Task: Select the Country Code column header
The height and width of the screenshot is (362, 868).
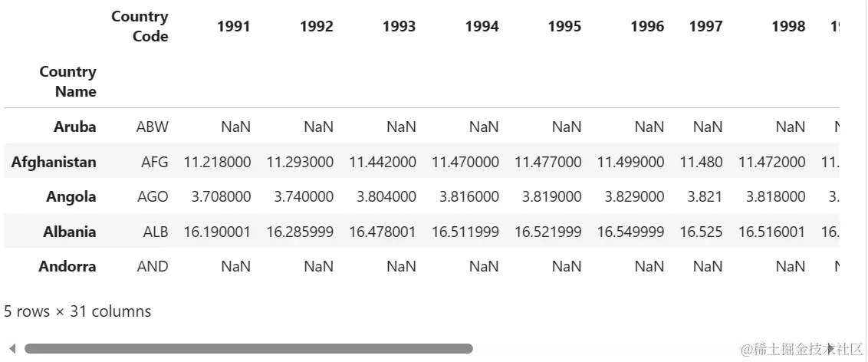Action: click(140, 26)
